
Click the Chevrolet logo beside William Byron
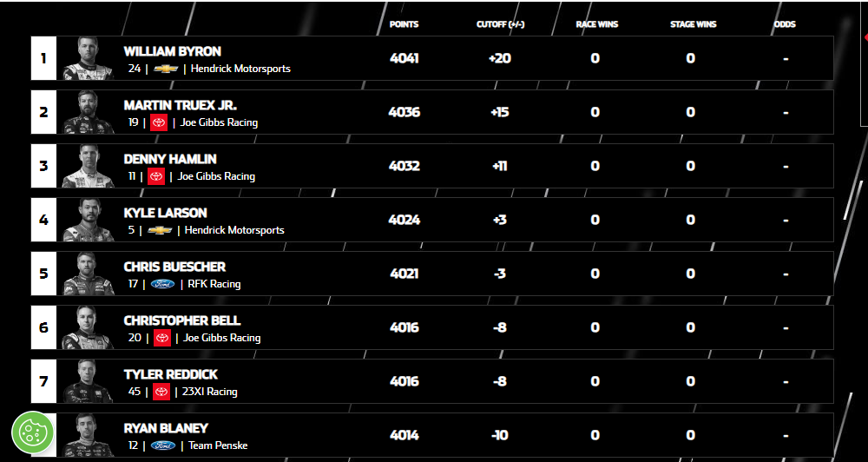(x=166, y=69)
